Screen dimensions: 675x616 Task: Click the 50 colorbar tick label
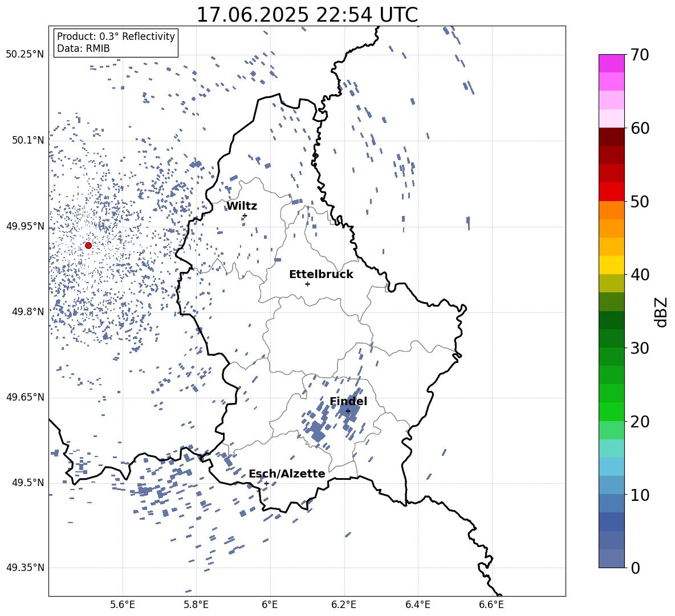[640, 201]
